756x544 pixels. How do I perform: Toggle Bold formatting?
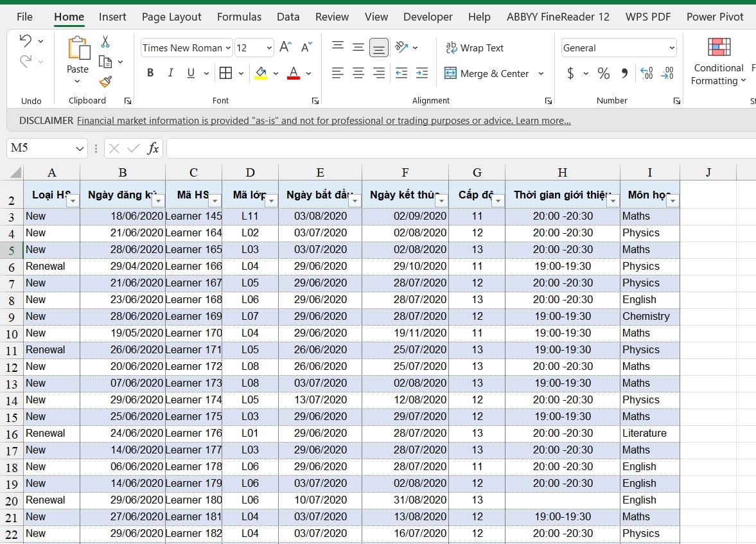coord(150,73)
